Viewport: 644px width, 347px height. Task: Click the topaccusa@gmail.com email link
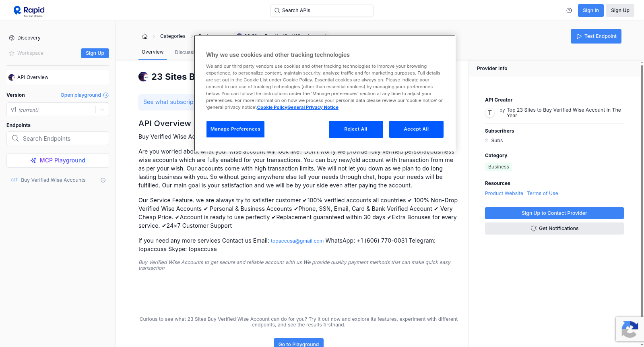tap(297, 241)
